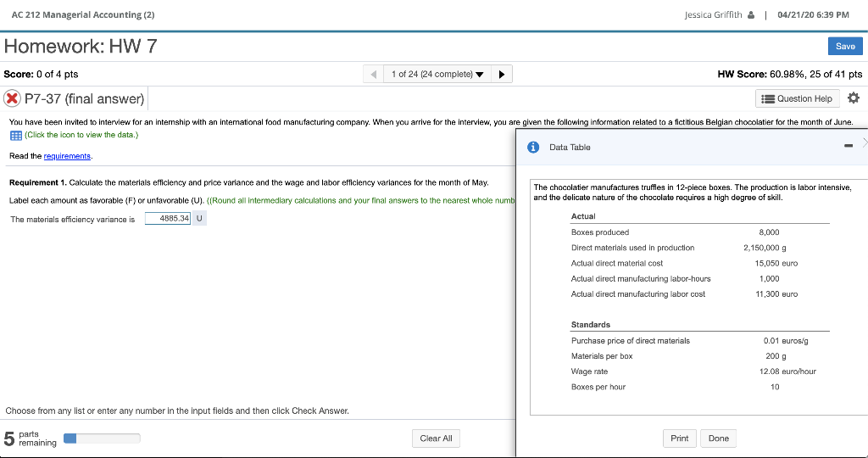Click the Purchase price of direct materials label
Viewport: 868px width, 458px height.
click(x=630, y=341)
